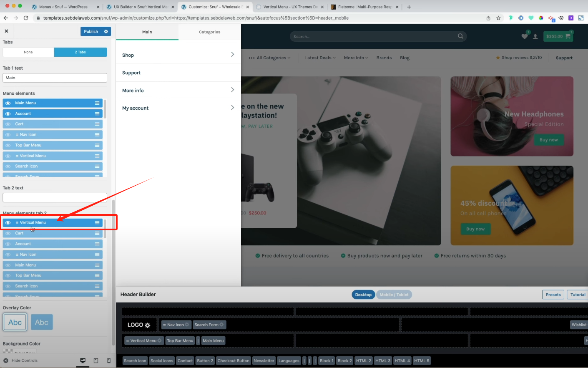Expand the My account submenu arrow

[x=232, y=108]
